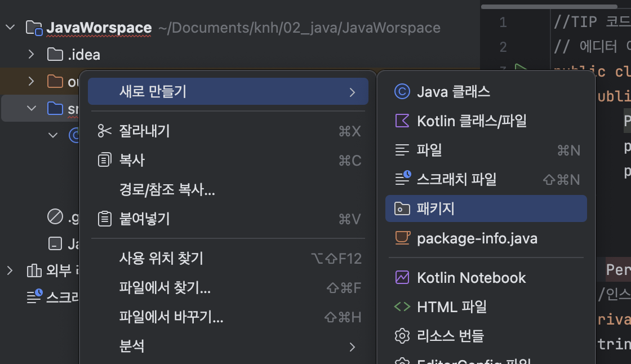This screenshot has width=631, height=364.
Task: Expand the orange out folder
Action: point(31,81)
